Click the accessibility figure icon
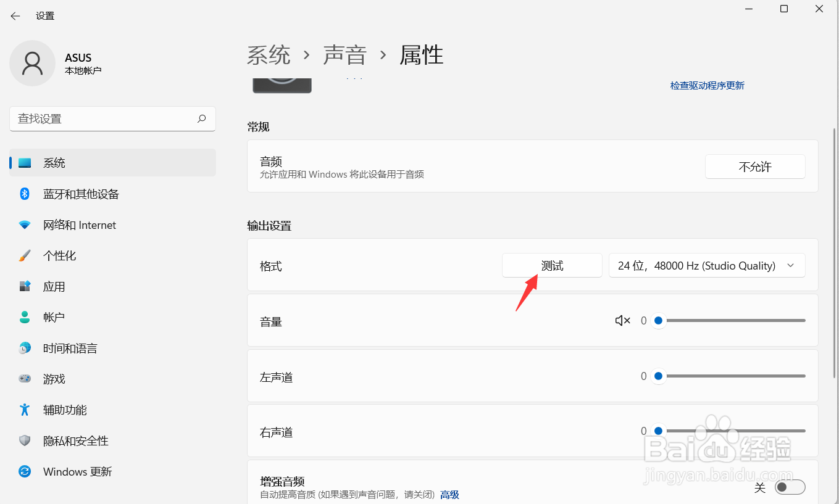This screenshot has width=839, height=504. click(x=25, y=410)
